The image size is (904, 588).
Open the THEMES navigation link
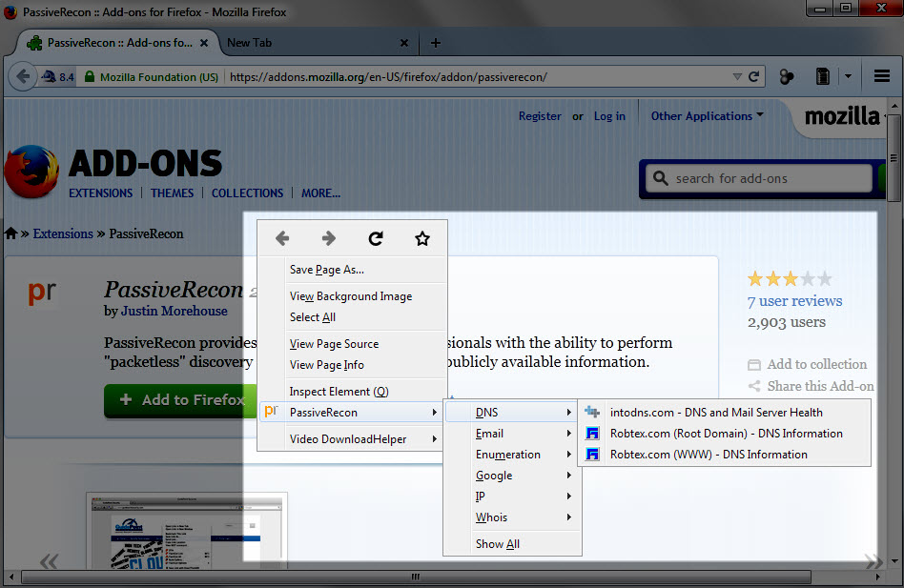click(173, 193)
